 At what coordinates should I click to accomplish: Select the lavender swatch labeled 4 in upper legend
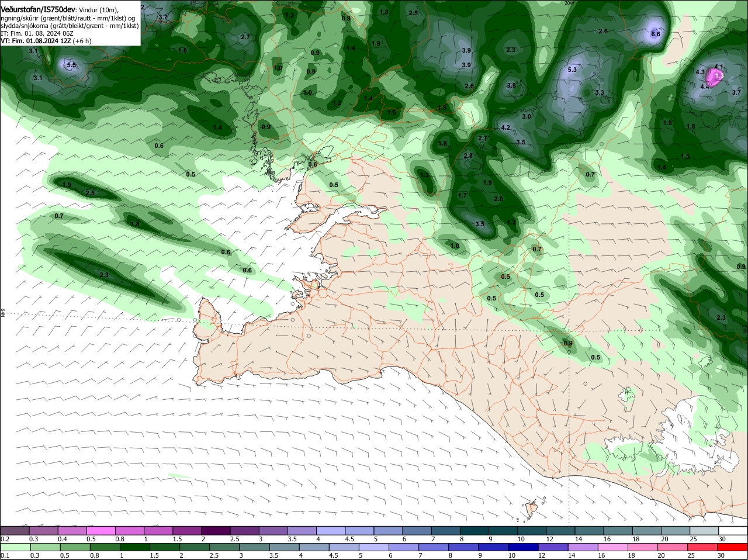coord(331,530)
